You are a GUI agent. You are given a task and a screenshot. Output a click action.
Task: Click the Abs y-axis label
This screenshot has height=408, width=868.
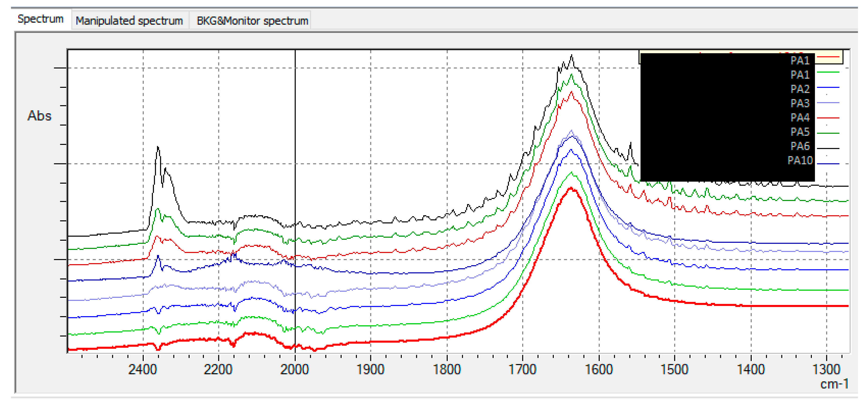click(40, 116)
